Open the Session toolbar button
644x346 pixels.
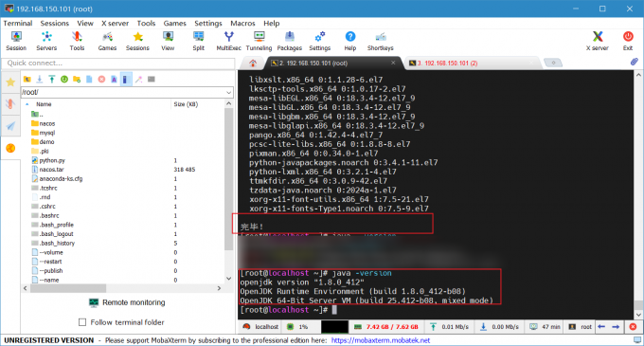(16, 41)
